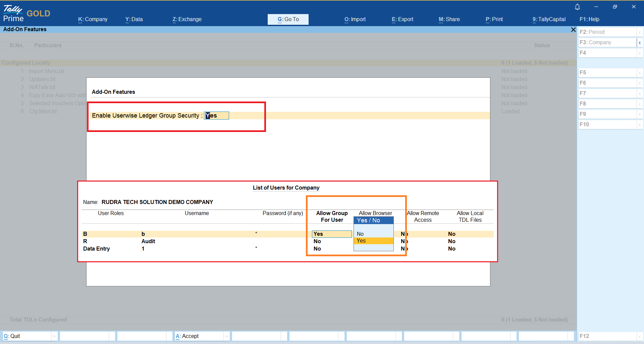
Task: Toggle Enable Userwise Ledger Group Security field
Action: [x=216, y=116]
